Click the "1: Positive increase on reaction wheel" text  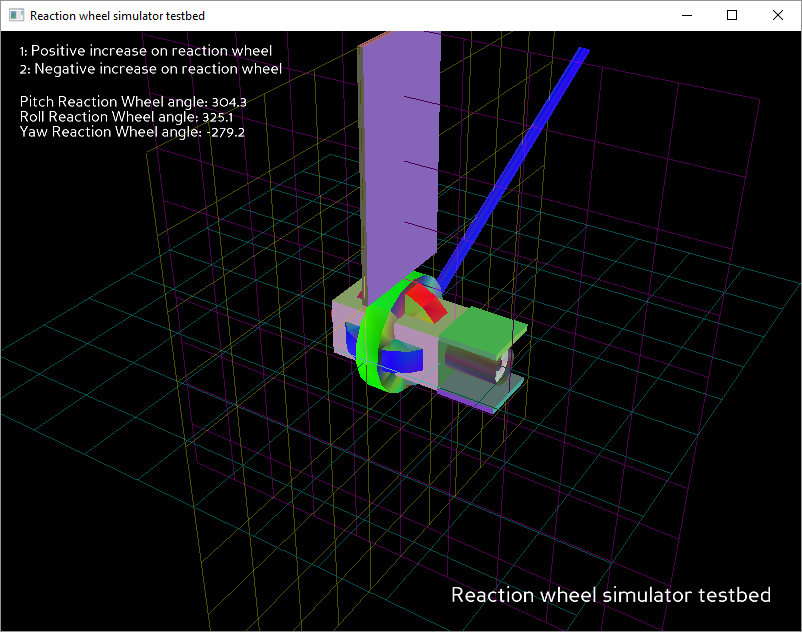145,51
